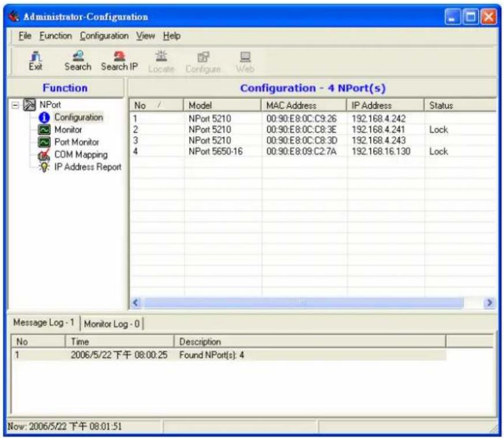Click MAC address 00:90:E8:0C:C8:3E

(x=301, y=129)
